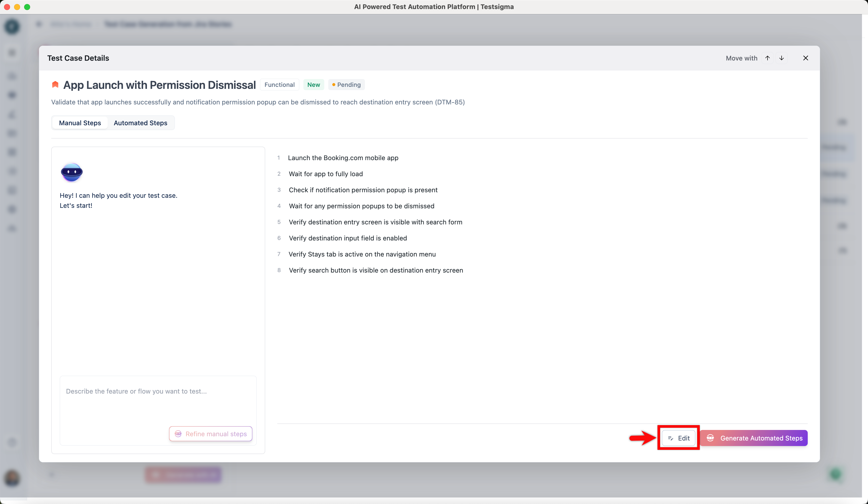Click the user profile avatar at bottom-left
Screen dimensions: 868x504
click(x=12, y=478)
